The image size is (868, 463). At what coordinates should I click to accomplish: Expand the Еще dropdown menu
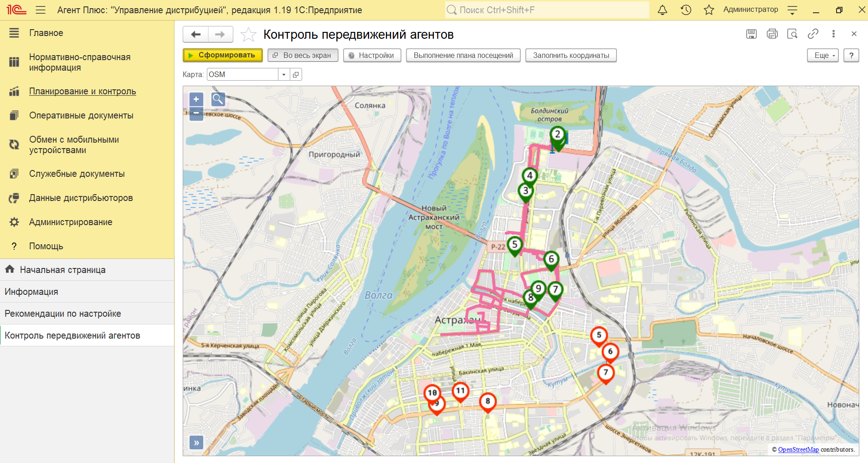[x=823, y=55]
